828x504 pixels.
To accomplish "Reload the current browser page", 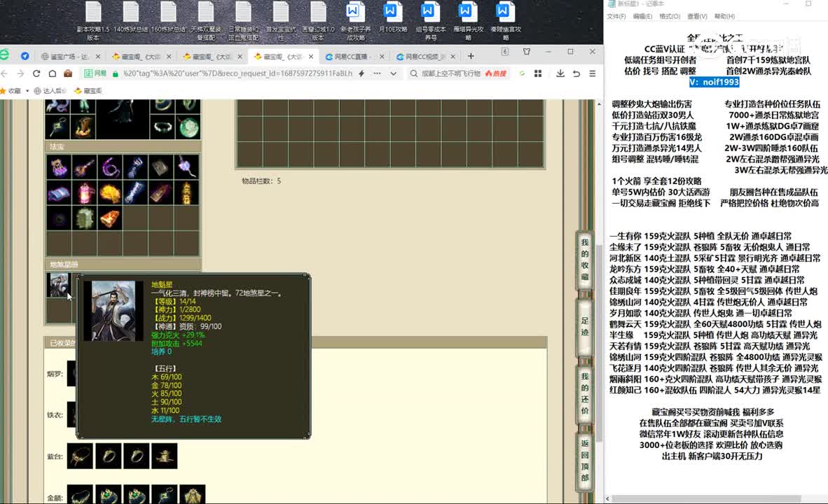I will pyautogui.click(x=36, y=73).
